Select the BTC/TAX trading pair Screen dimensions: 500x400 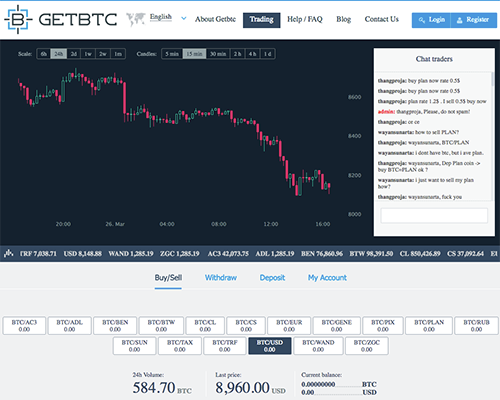[180, 346]
